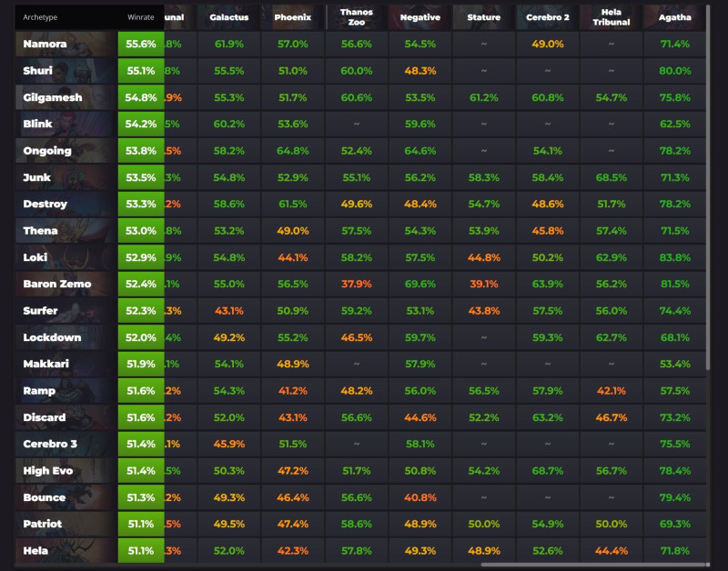
Task: Click Namora's 55.6% winrate cell
Action: pos(141,44)
